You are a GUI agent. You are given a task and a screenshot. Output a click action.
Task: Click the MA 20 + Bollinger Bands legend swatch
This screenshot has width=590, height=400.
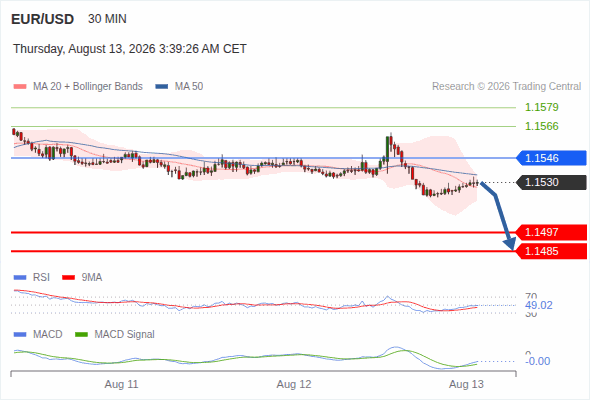[x=20, y=87]
